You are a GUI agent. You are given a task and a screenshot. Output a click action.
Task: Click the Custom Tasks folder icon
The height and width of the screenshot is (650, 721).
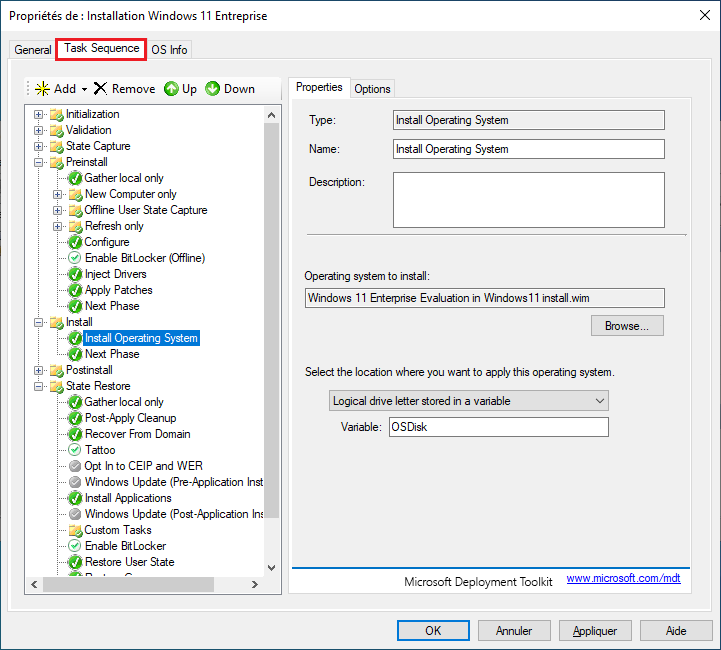click(x=75, y=530)
